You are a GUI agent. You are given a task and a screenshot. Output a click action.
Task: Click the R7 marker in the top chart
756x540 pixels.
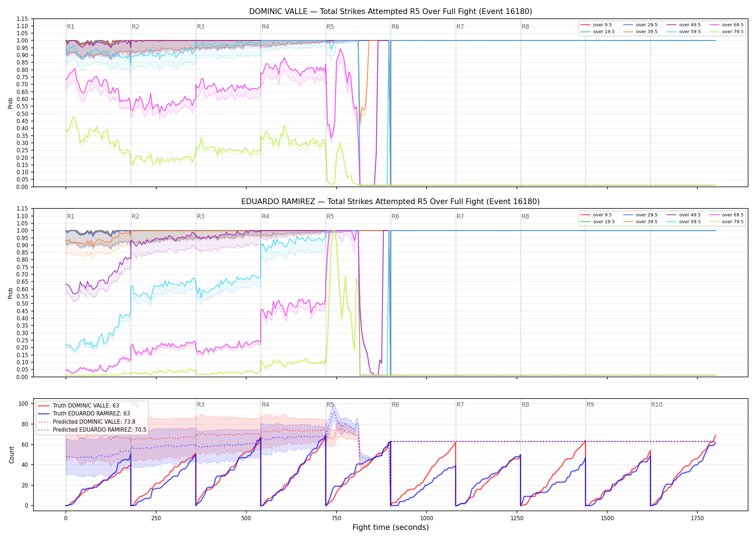pos(460,27)
